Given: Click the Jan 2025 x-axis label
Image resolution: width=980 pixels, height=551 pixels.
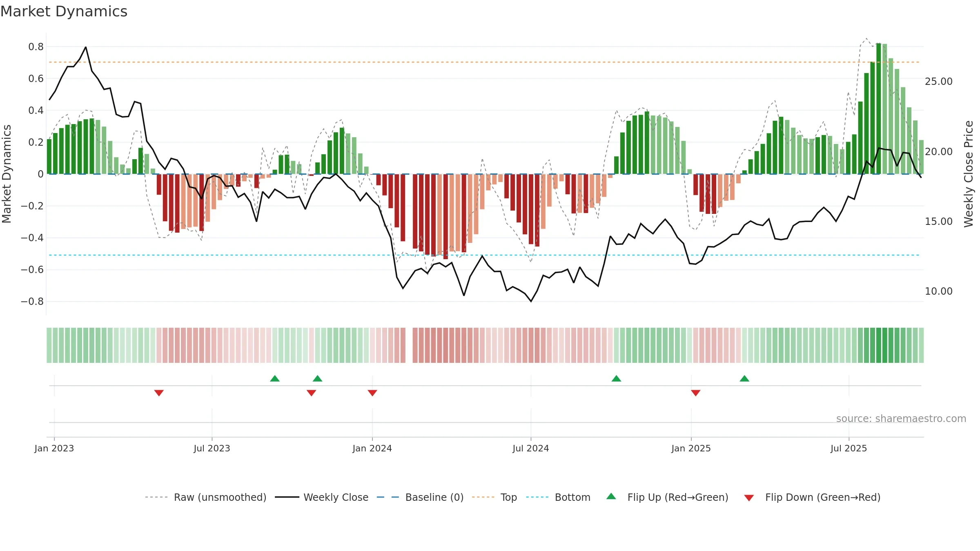Looking at the screenshot, I should click(691, 448).
